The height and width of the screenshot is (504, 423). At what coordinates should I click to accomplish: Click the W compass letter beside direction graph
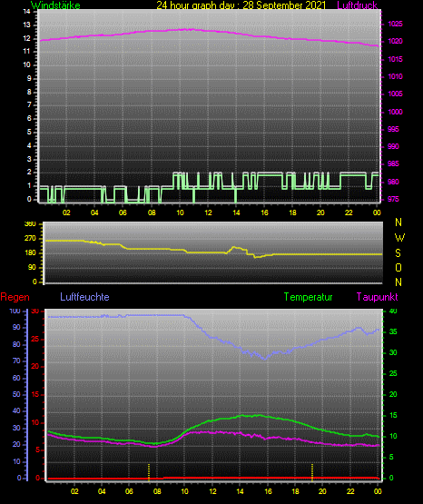click(399, 238)
